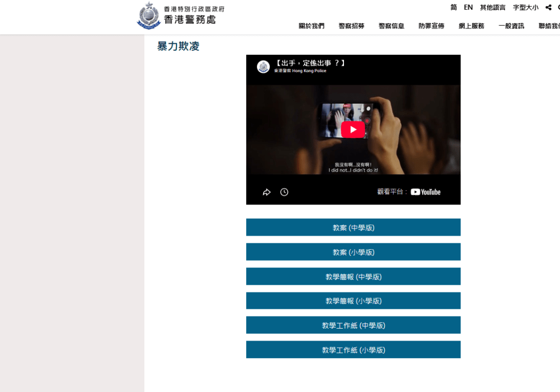This screenshot has height=392, width=560.
Task: Click 教學簡報 (中學版) button
Action: (353, 277)
